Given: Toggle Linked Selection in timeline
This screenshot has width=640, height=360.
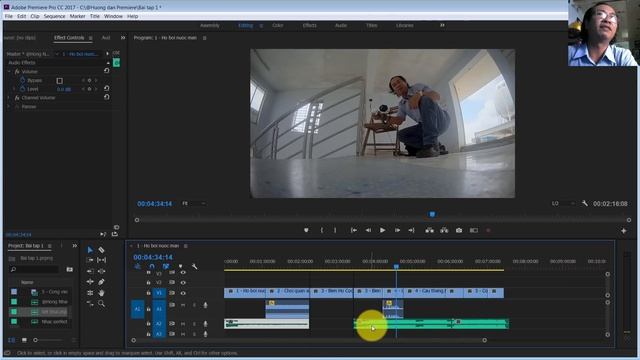Looking at the screenshot, I should pos(166,267).
